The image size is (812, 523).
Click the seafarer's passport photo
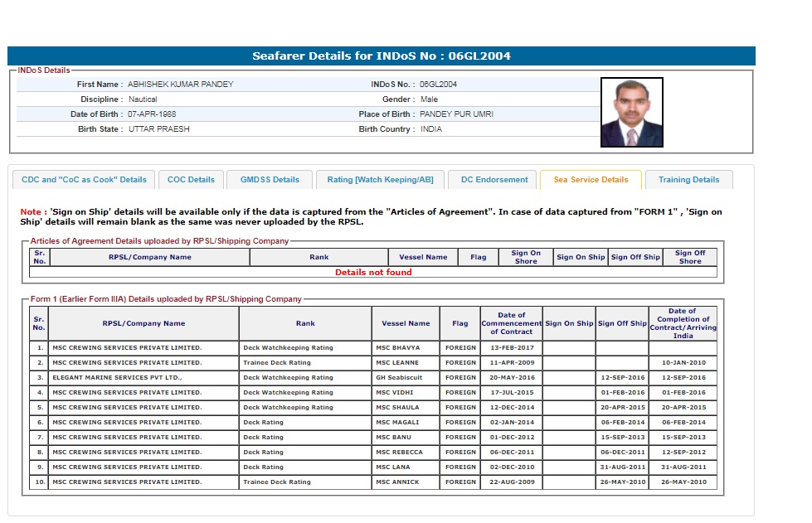coord(631,113)
